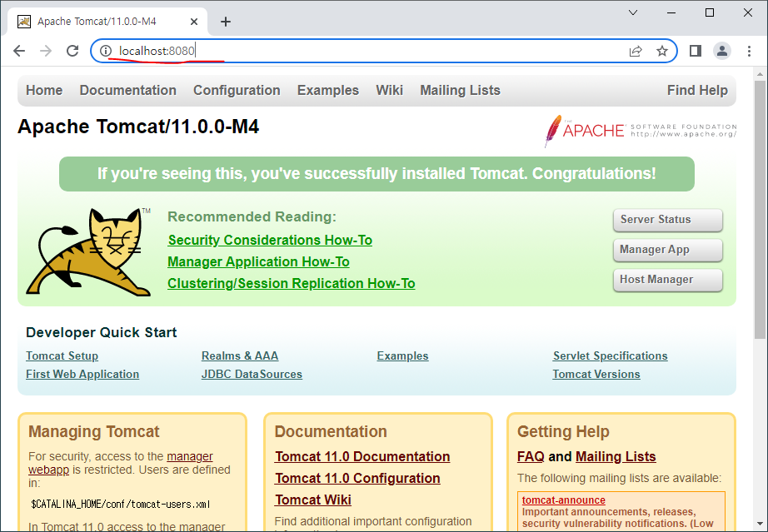This screenshot has width=768, height=532.
Task: Click the Host Manager button
Action: click(x=667, y=280)
